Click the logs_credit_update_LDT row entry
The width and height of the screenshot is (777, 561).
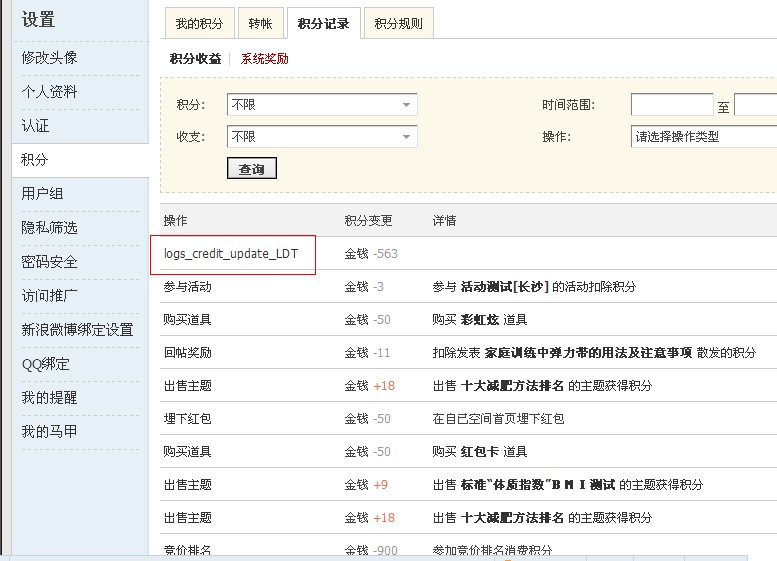(x=231, y=254)
